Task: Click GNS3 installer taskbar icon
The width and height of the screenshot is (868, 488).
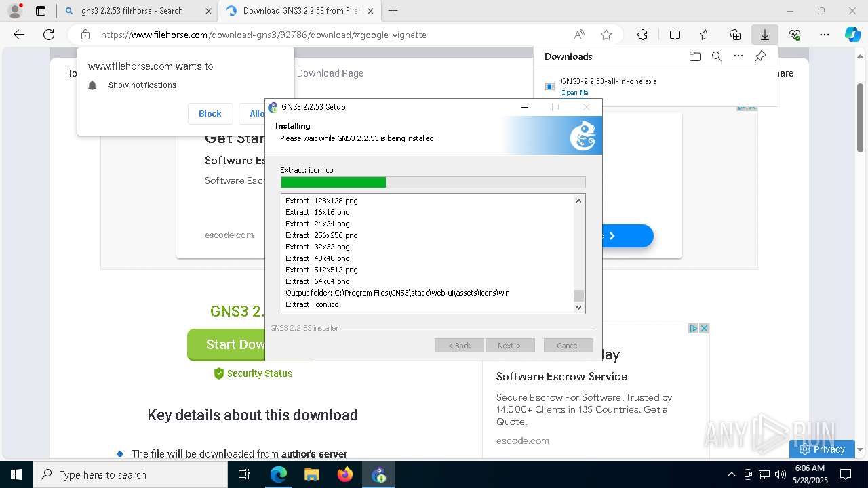Action: (x=378, y=474)
